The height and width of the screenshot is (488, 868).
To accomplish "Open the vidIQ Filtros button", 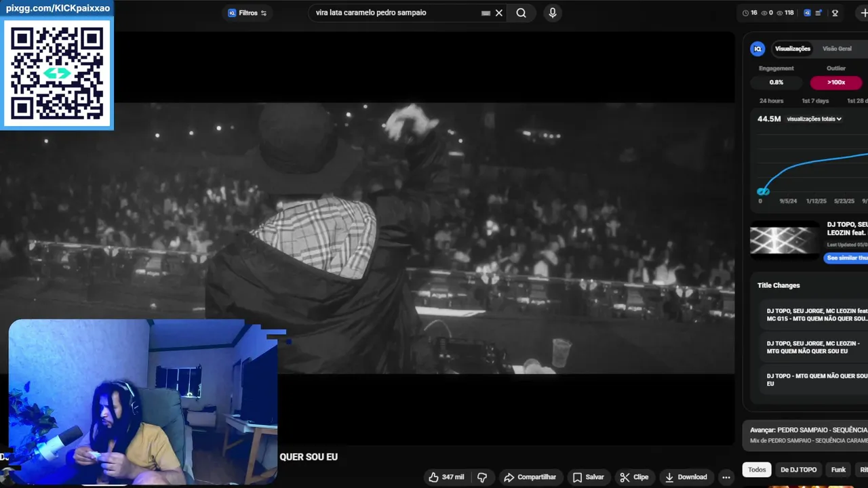I will click(x=248, y=13).
